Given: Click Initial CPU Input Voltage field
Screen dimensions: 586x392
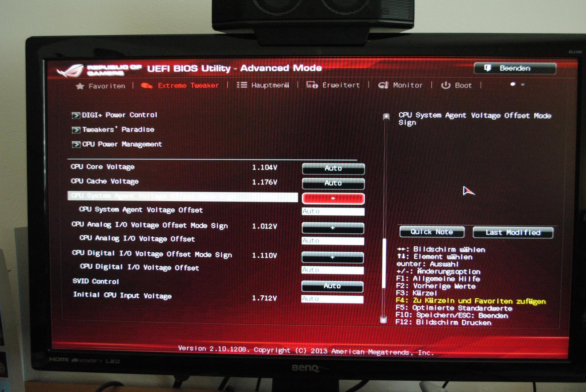Looking at the screenshot, I should tap(332, 299).
